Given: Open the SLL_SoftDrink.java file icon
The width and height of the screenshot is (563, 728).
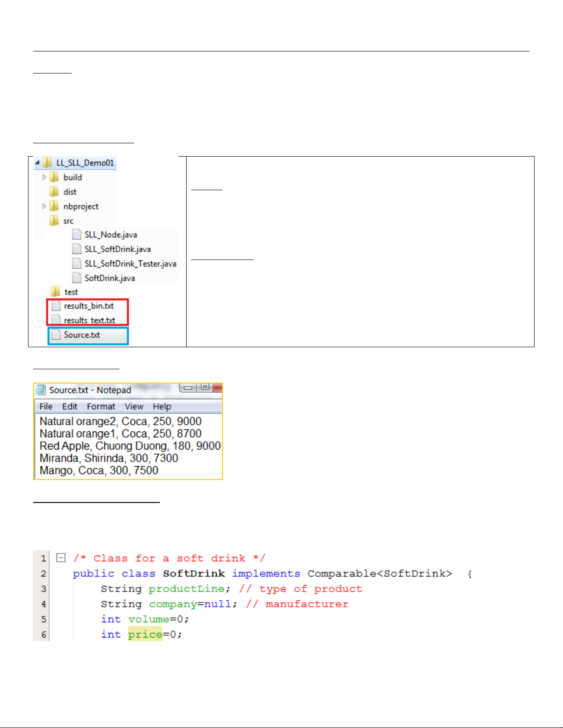Looking at the screenshot, I should pos(77,249).
